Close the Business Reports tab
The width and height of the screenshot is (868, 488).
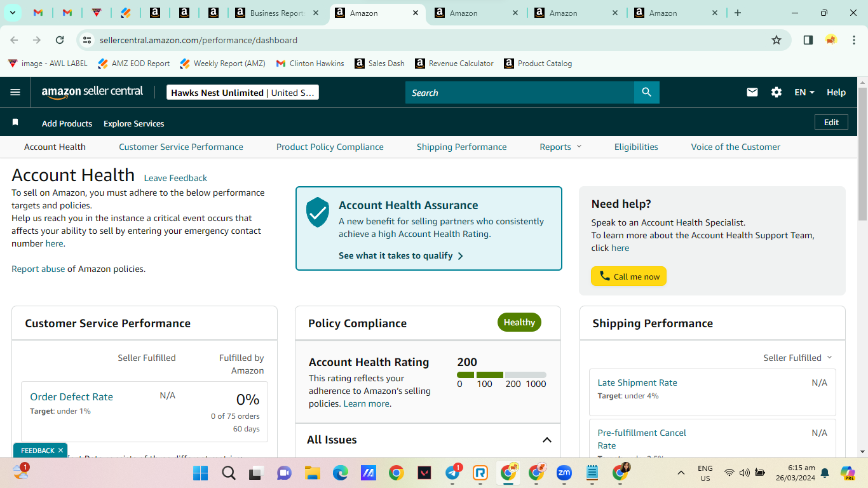click(x=316, y=13)
